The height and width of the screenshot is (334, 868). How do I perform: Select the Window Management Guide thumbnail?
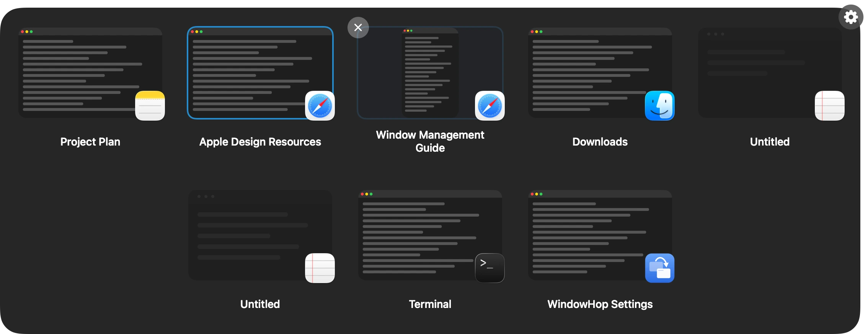tap(430, 73)
